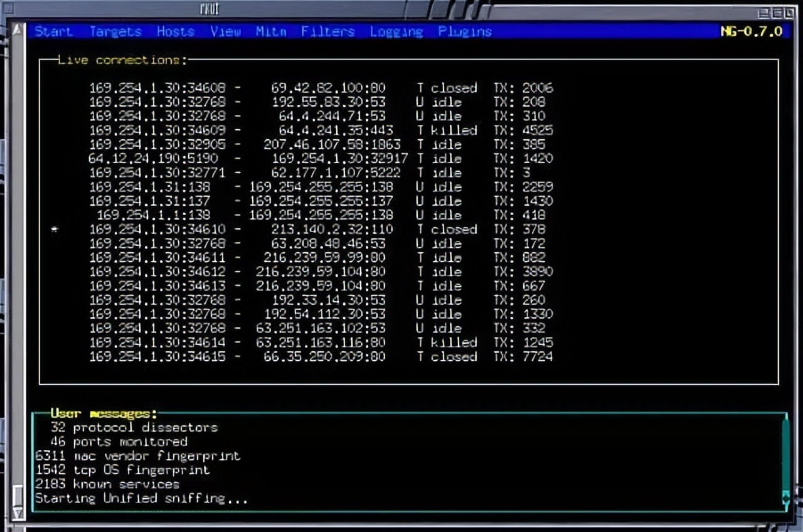Select the connection to 62.177.1.107:5222
Image resolution: width=803 pixels, height=532 pixels.
point(310,173)
